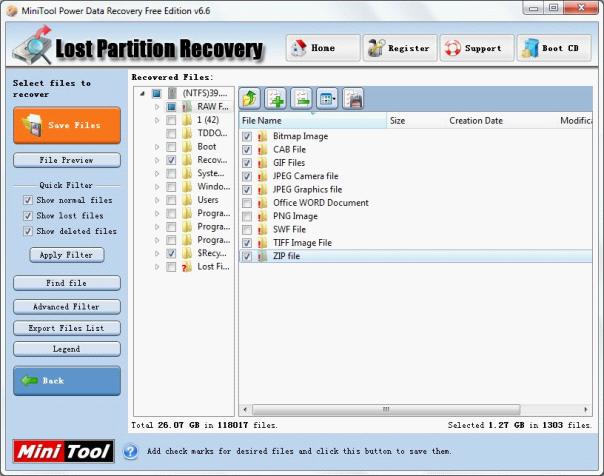Expand the Users tree node
The image size is (604, 476).
157,200
